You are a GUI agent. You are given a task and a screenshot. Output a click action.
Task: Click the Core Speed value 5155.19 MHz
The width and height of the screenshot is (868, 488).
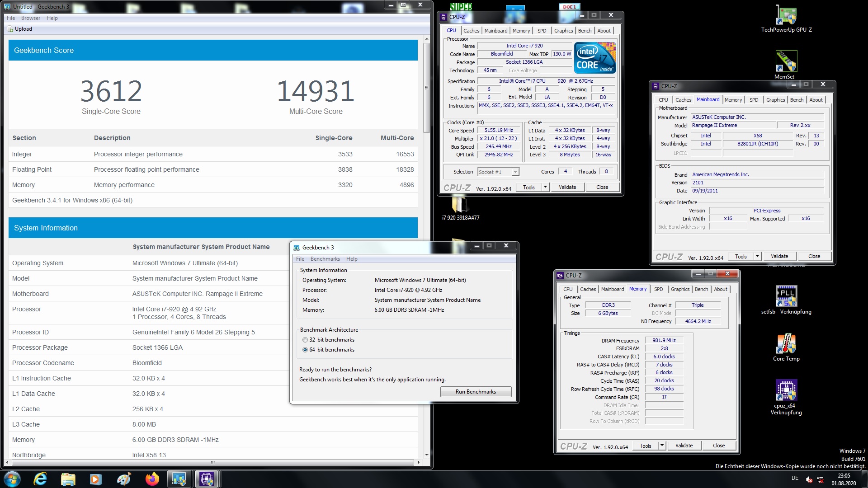click(499, 130)
